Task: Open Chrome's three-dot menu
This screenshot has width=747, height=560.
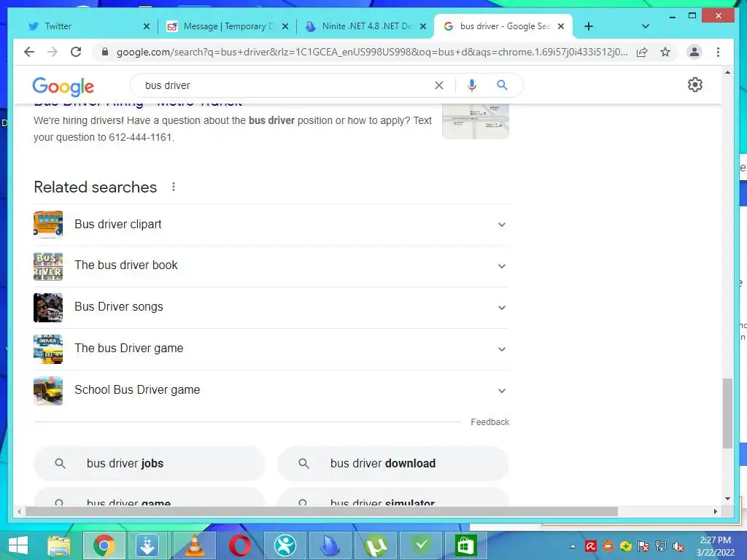Action: point(718,52)
